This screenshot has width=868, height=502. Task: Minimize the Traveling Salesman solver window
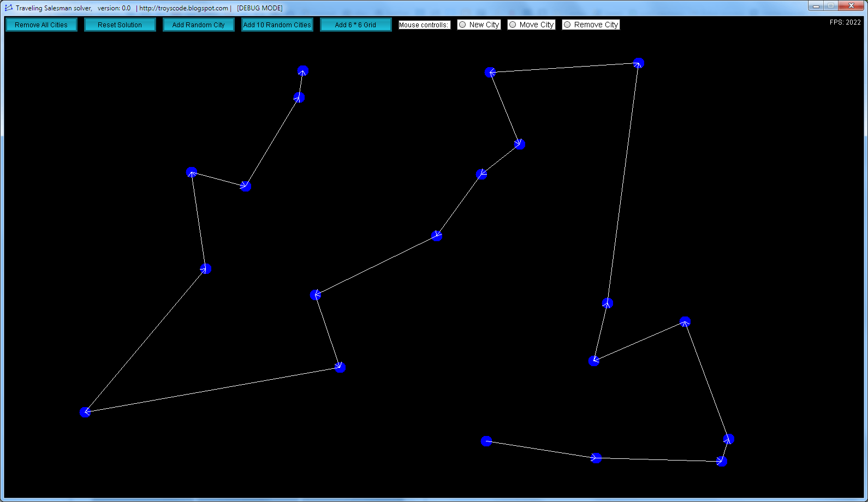tap(816, 6)
